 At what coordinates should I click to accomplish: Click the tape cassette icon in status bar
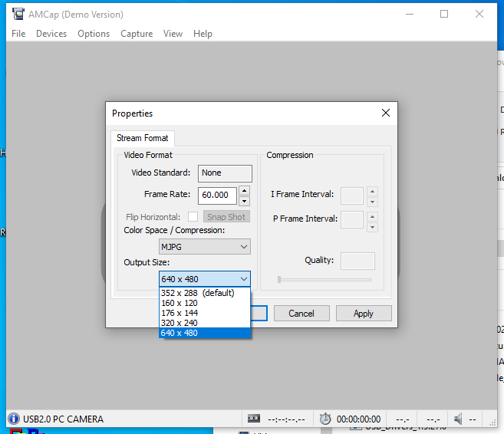pyautogui.click(x=254, y=418)
